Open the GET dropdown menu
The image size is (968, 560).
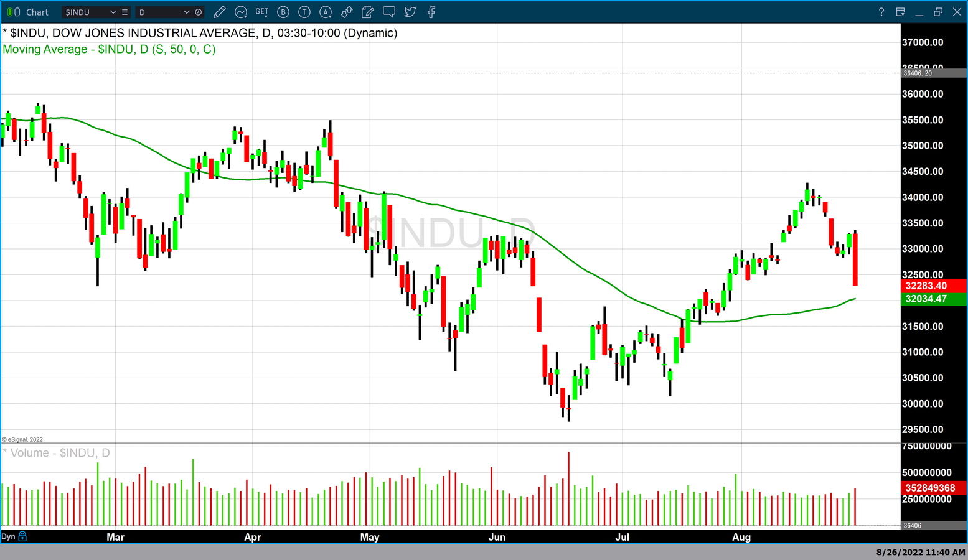[262, 12]
